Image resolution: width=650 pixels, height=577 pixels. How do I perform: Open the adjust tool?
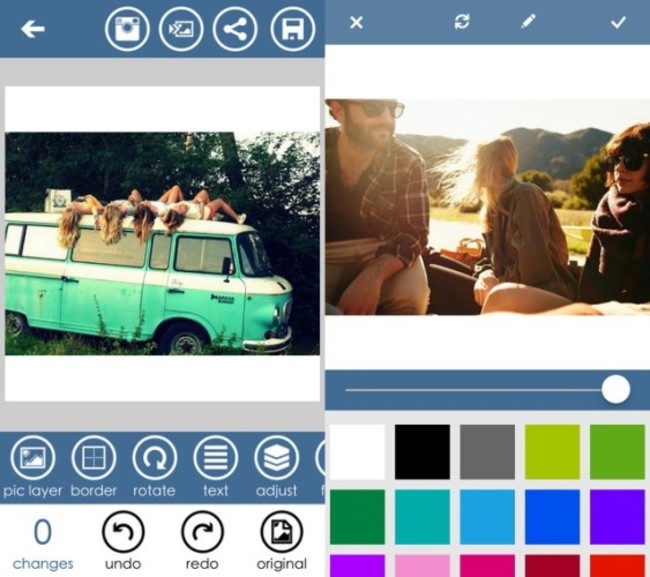click(276, 459)
